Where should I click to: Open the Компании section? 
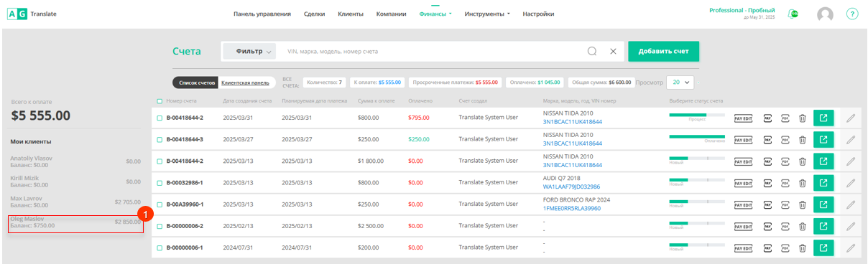(392, 14)
